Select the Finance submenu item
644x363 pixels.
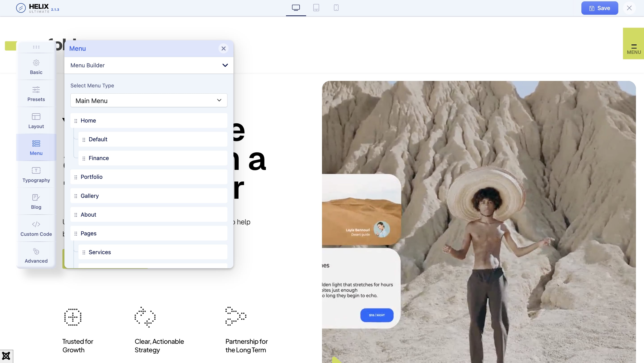[99, 158]
